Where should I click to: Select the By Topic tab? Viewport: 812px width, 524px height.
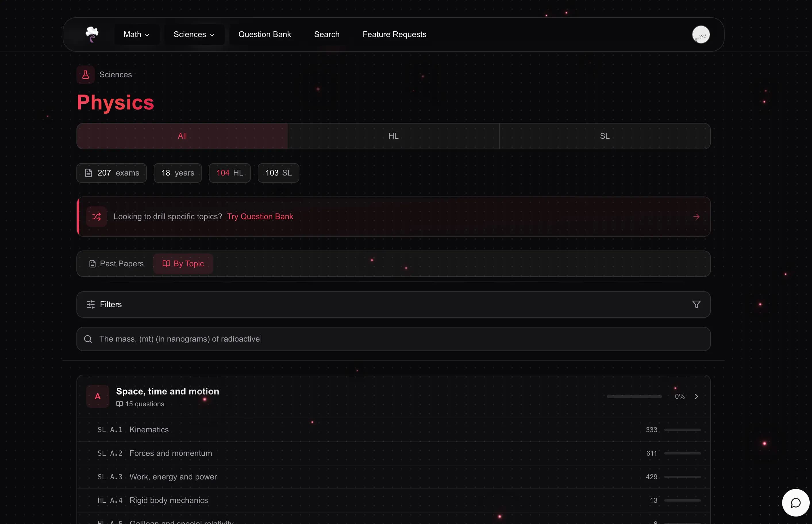pyautogui.click(x=183, y=263)
